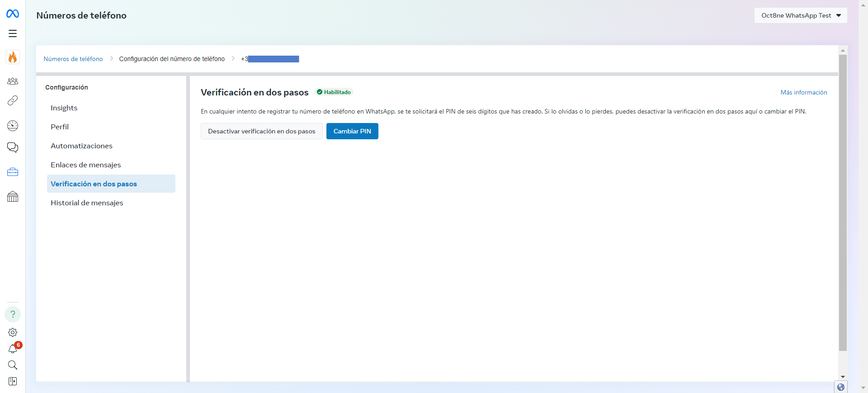The image size is (868, 393).
Task: Go to Historial de mensajes section
Action: (x=87, y=203)
